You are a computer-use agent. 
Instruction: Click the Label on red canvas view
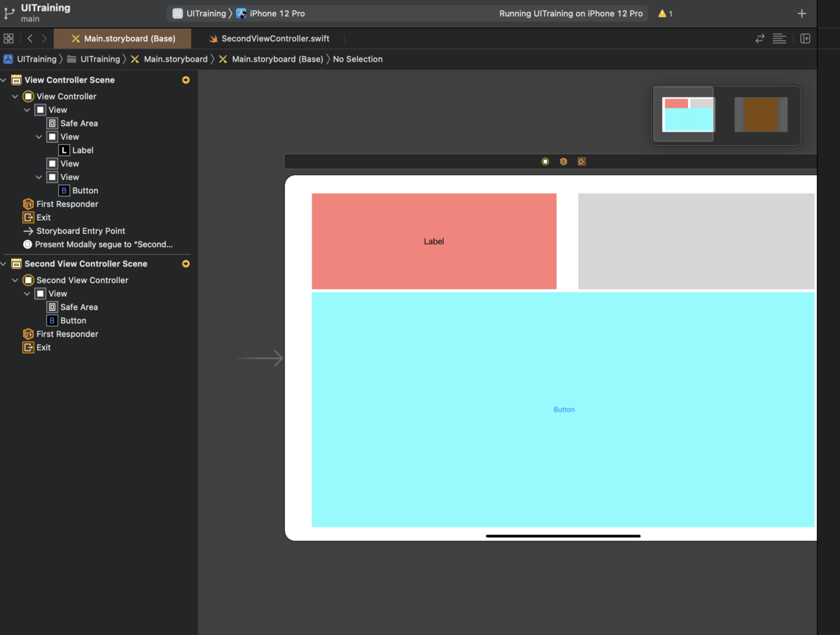point(434,242)
